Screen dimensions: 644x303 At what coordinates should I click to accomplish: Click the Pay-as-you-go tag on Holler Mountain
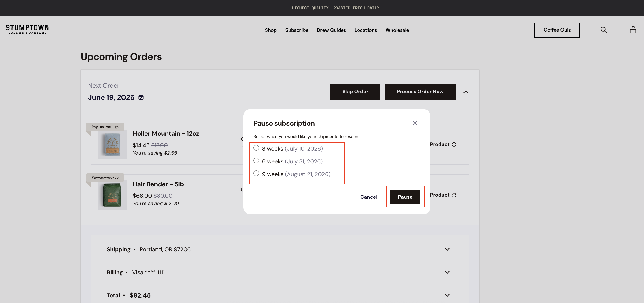click(105, 127)
